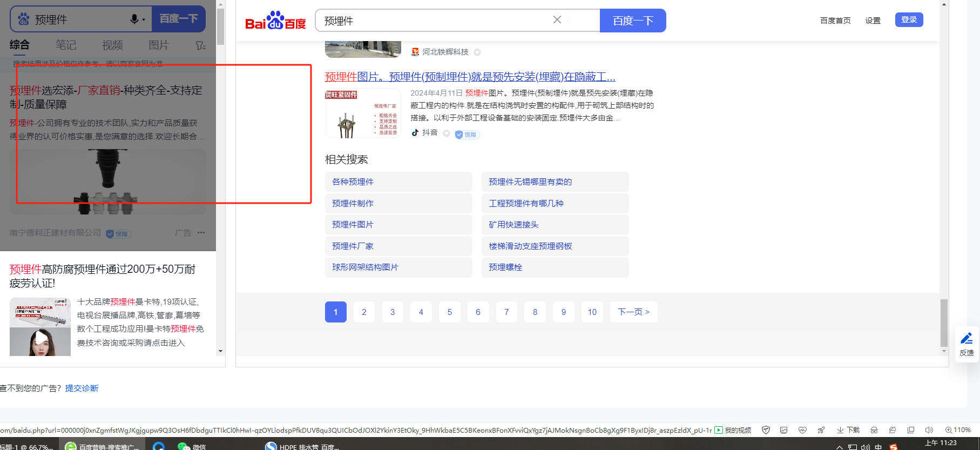The width and height of the screenshot is (980, 450).
Task: Open the 贺旺紧固件 result thumbnail image
Action: (363, 113)
